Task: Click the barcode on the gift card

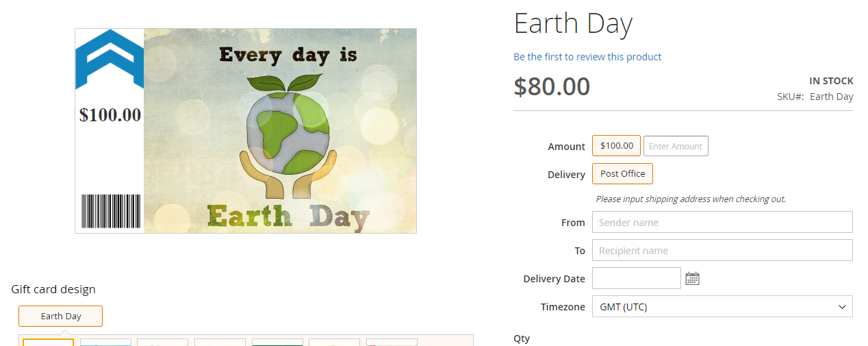Action: [111, 211]
